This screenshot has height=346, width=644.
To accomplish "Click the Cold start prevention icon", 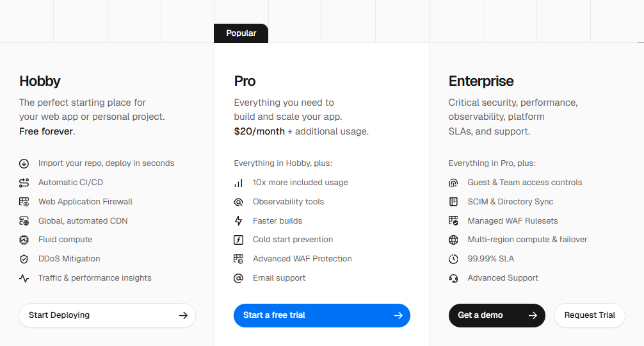I will [239, 240].
